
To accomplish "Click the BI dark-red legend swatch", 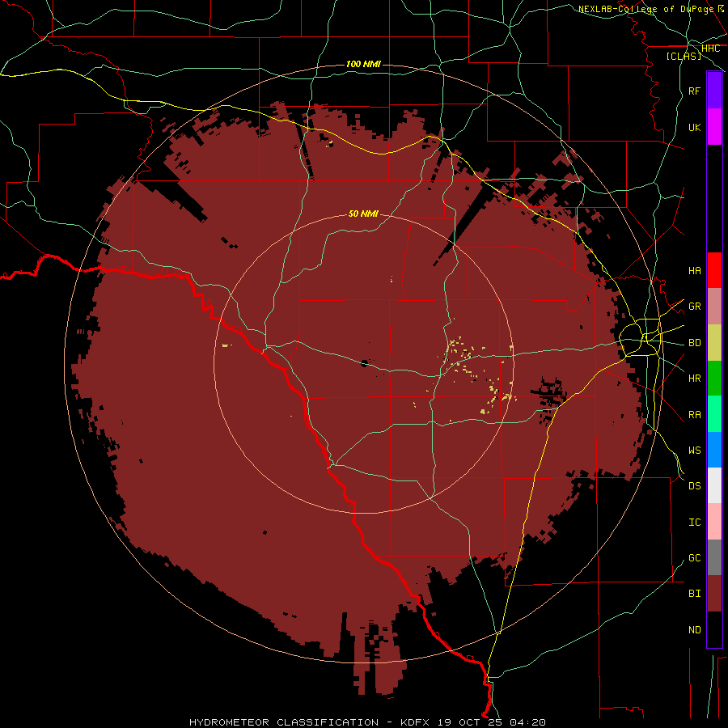I will click(714, 594).
